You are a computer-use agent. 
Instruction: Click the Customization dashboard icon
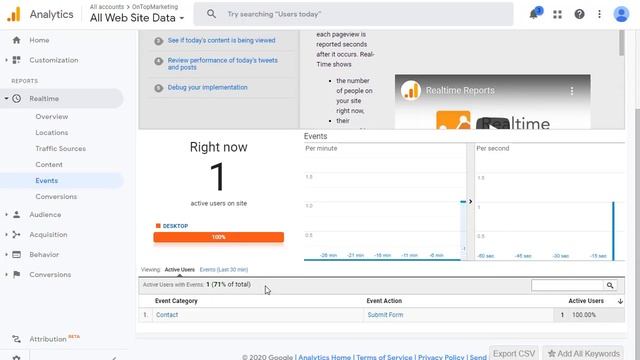(16, 60)
